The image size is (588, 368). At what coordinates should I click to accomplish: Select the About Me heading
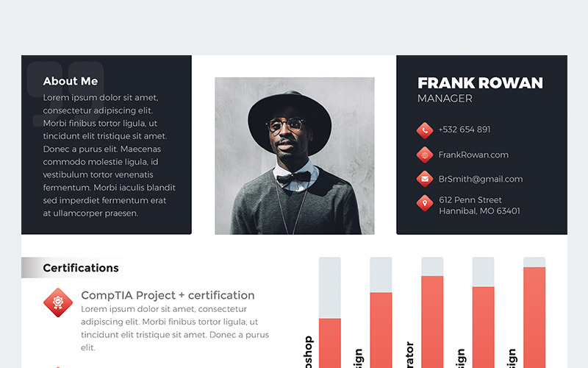[71, 82]
